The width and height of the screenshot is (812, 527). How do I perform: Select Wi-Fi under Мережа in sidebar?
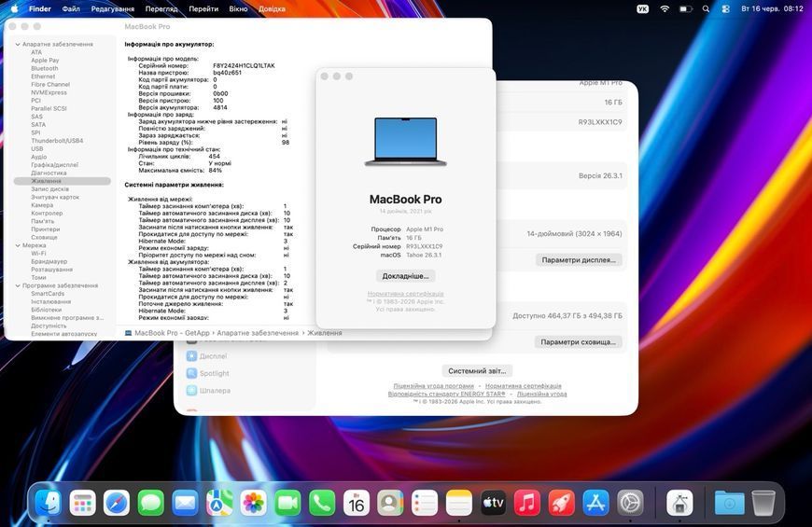(38, 254)
